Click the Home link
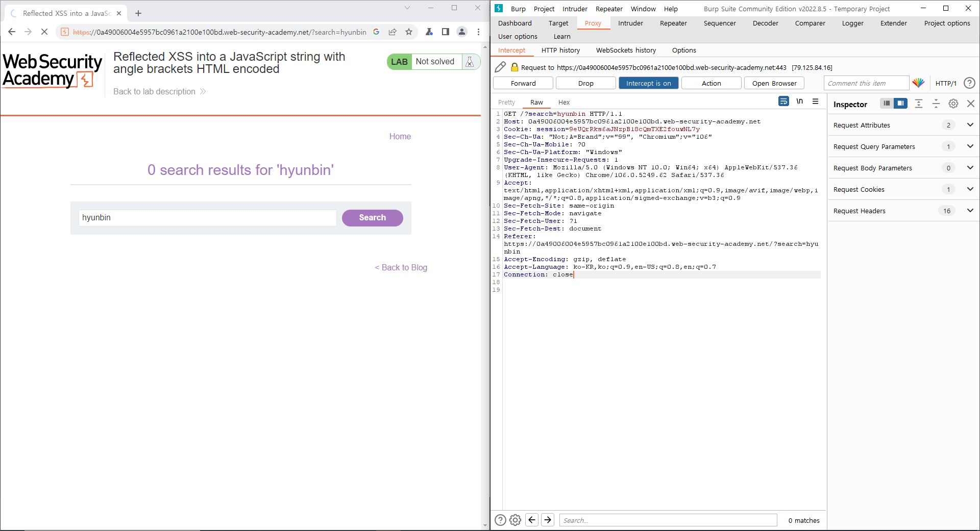Screen dimensions: 980x531 click(400, 136)
